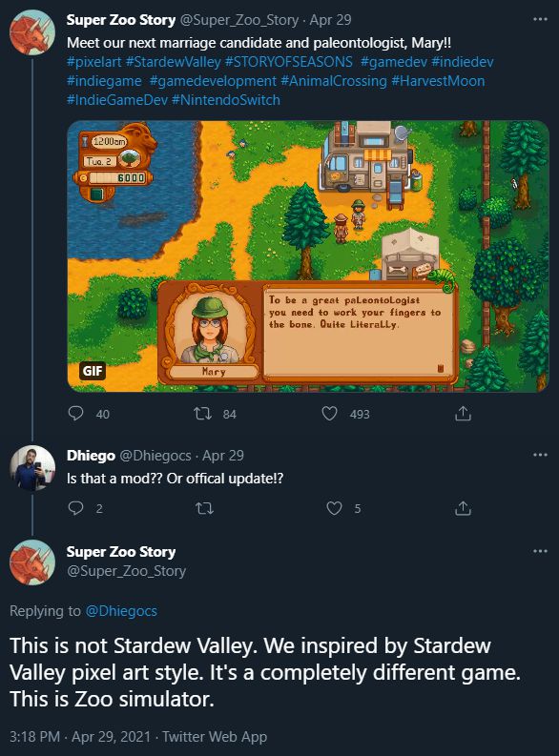This screenshot has width=559, height=756.
Task: Open replies on the Mary paleontologist tweet
Action: click(75, 414)
